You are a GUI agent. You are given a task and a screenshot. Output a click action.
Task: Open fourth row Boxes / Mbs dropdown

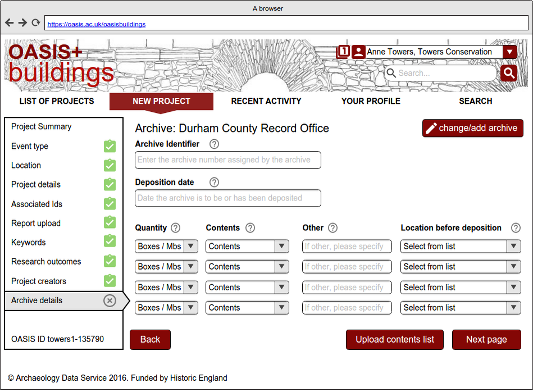pyautogui.click(x=167, y=308)
